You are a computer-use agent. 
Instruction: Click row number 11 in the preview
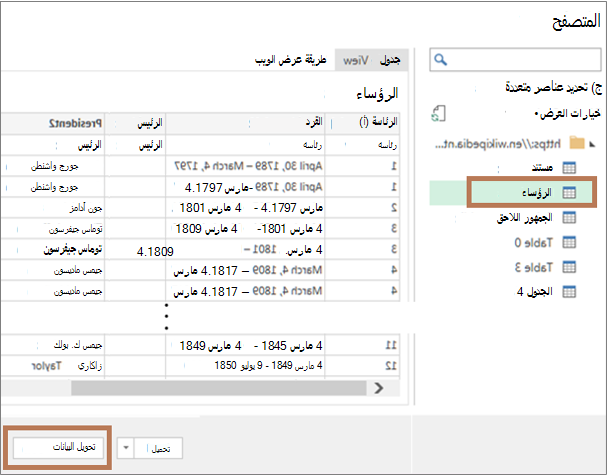point(391,345)
